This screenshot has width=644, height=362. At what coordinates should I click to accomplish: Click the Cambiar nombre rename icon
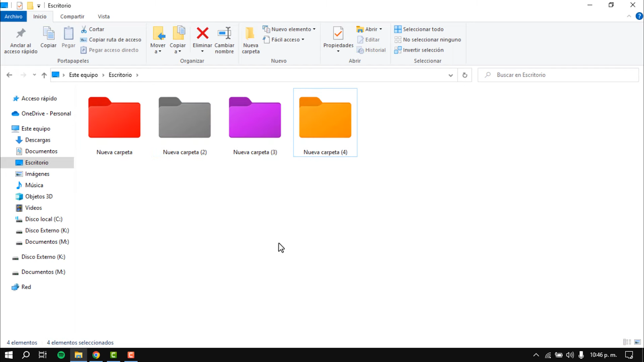point(224,34)
